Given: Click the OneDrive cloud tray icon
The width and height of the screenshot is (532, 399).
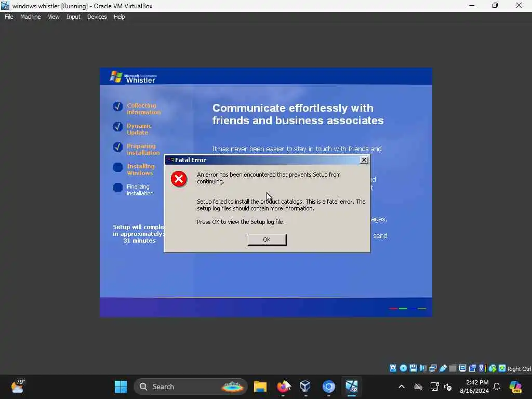Looking at the screenshot, I should pos(418,387).
